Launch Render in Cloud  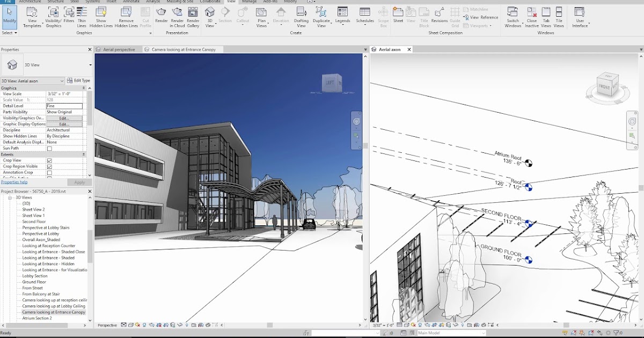coord(177,16)
